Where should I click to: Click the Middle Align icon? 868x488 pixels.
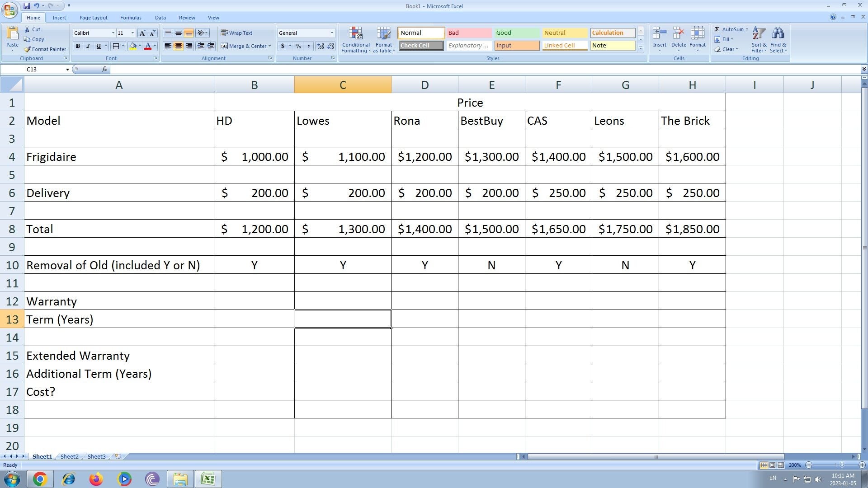tap(178, 33)
